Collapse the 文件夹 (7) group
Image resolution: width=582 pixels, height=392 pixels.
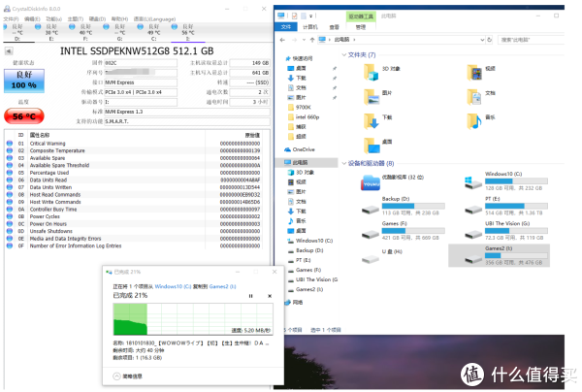[344, 55]
